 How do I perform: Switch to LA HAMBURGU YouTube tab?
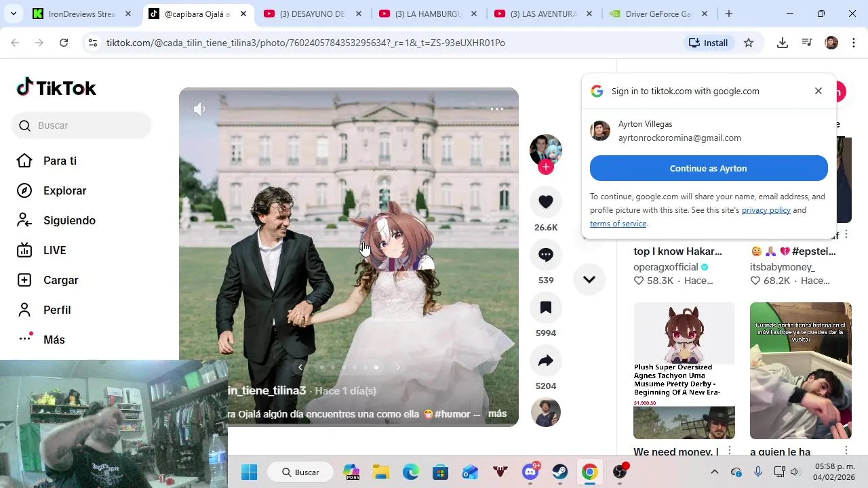coord(429,14)
